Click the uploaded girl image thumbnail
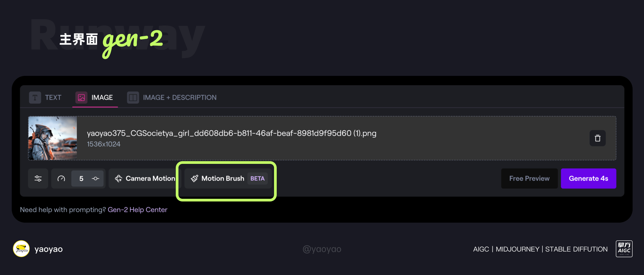Screen dimensions: 644x275 tap(53, 138)
